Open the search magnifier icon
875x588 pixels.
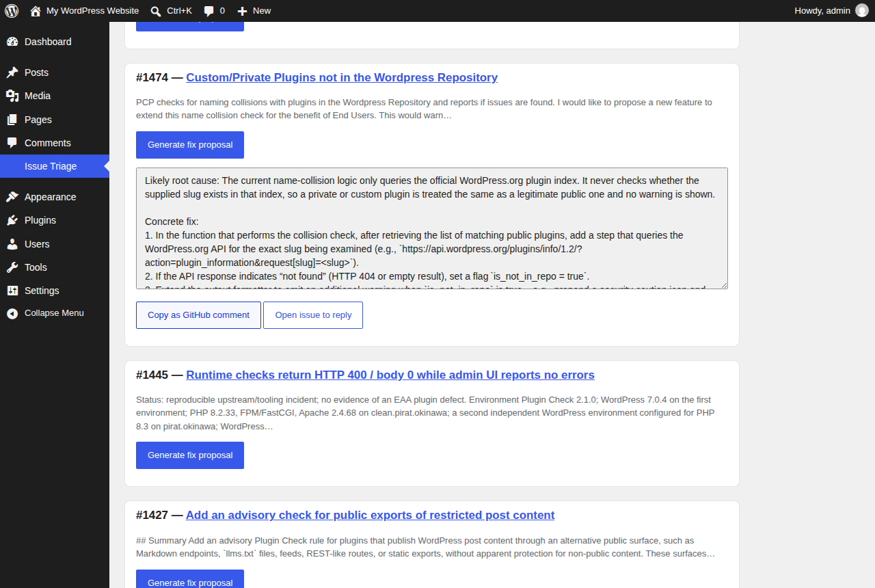click(156, 11)
